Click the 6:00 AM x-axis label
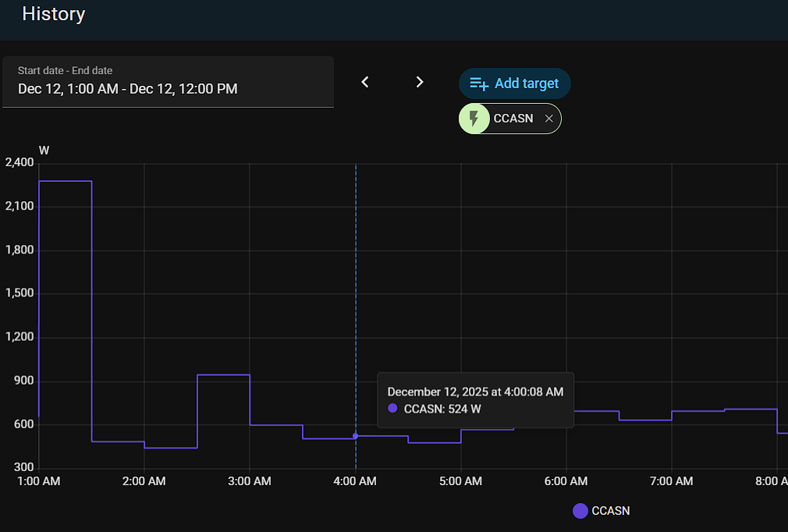This screenshot has width=788, height=532. 566,481
